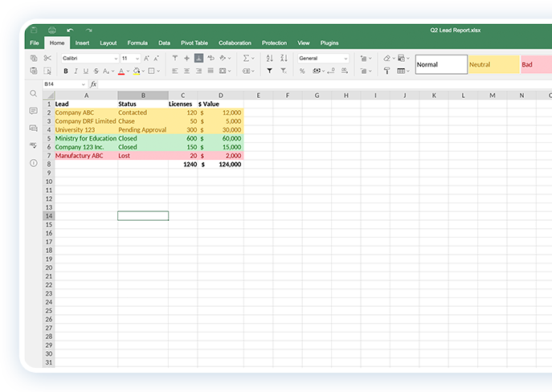This screenshot has height=392, width=552.
Task: Align text right
Action: click(x=199, y=71)
